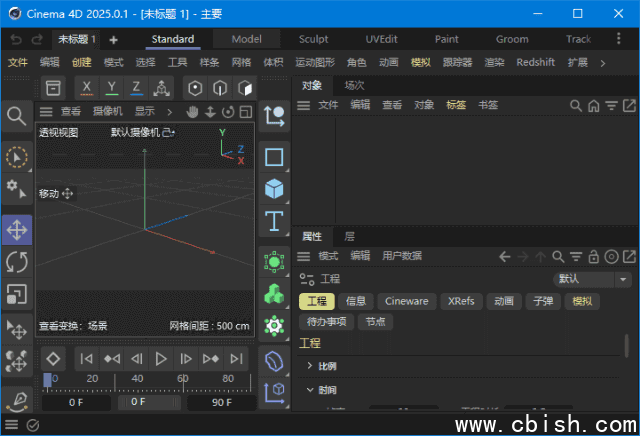Toggle the Y axis lock
The height and width of the screenshot is (436, 640).
click(111, 88)
